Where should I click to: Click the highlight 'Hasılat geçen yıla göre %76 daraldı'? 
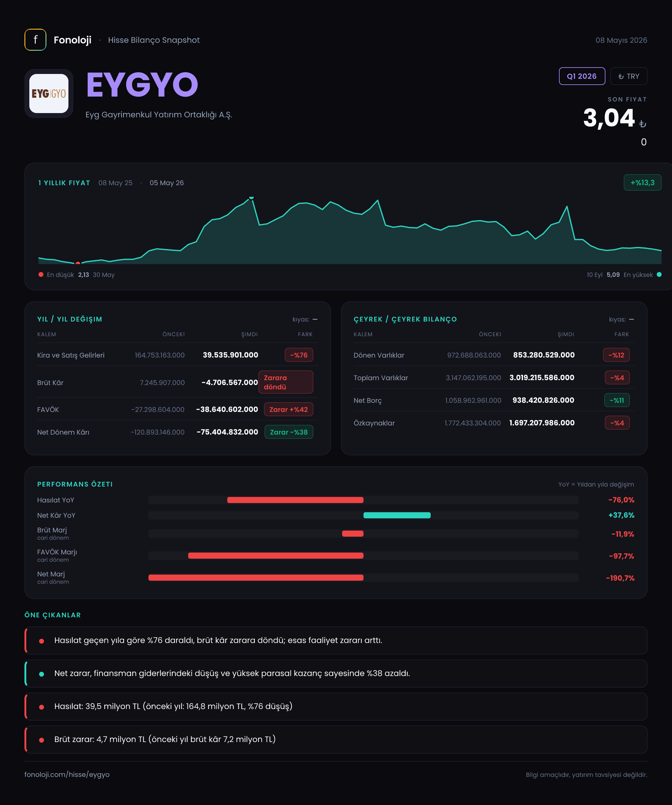pos(336,641)
